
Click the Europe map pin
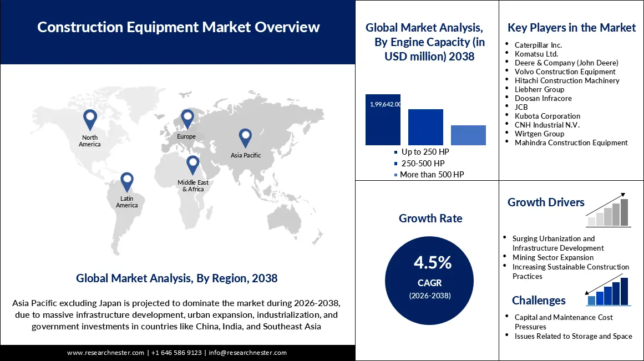point(187,119)
